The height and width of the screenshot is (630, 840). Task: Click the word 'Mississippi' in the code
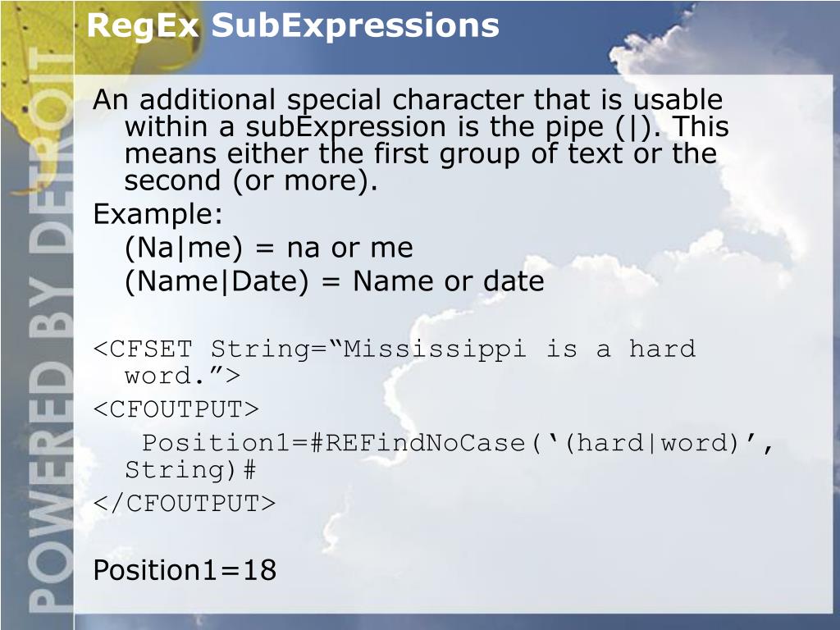[435, 349]
